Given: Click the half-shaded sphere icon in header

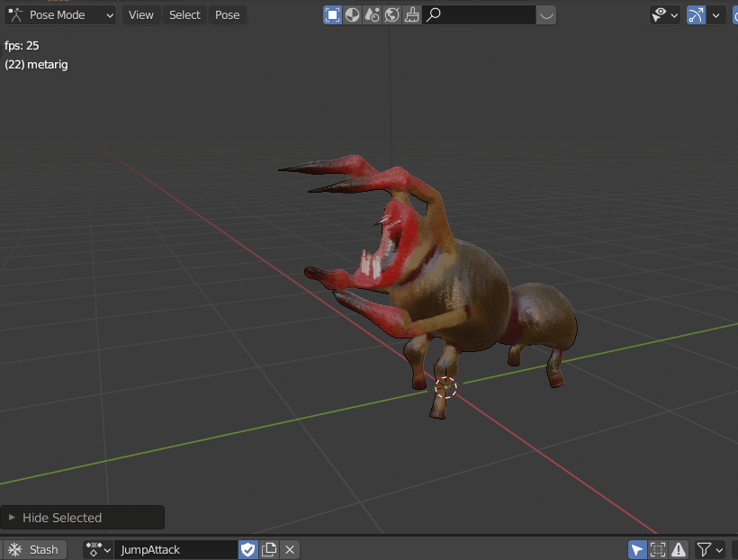Looking at the screenshot, I should (x=353, y=14).
